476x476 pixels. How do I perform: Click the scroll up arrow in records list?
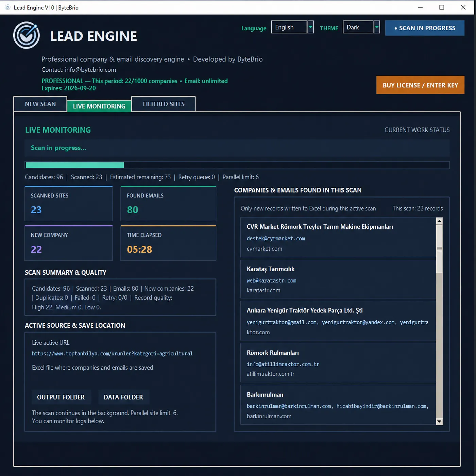(439, 221)
